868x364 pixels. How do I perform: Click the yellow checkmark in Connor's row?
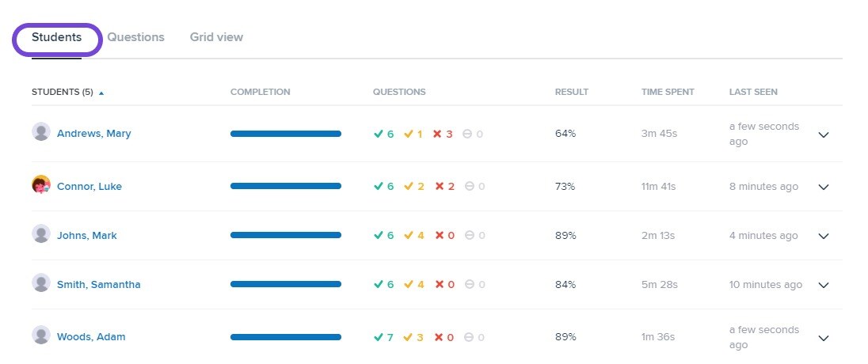pyautogui.click(x=409, y=187)
